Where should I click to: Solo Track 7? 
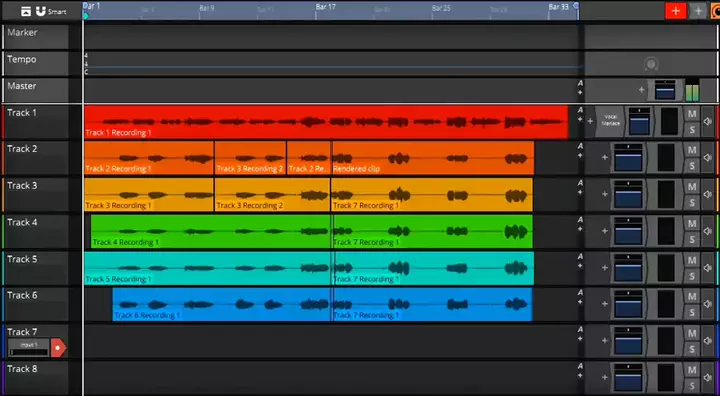tap(692, 350)
